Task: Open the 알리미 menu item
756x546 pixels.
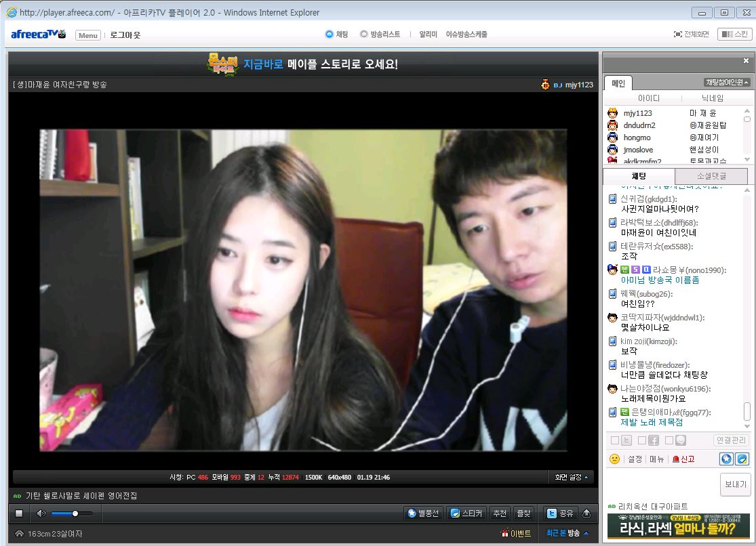Action: pyautogui.click(x=428, y=35)
